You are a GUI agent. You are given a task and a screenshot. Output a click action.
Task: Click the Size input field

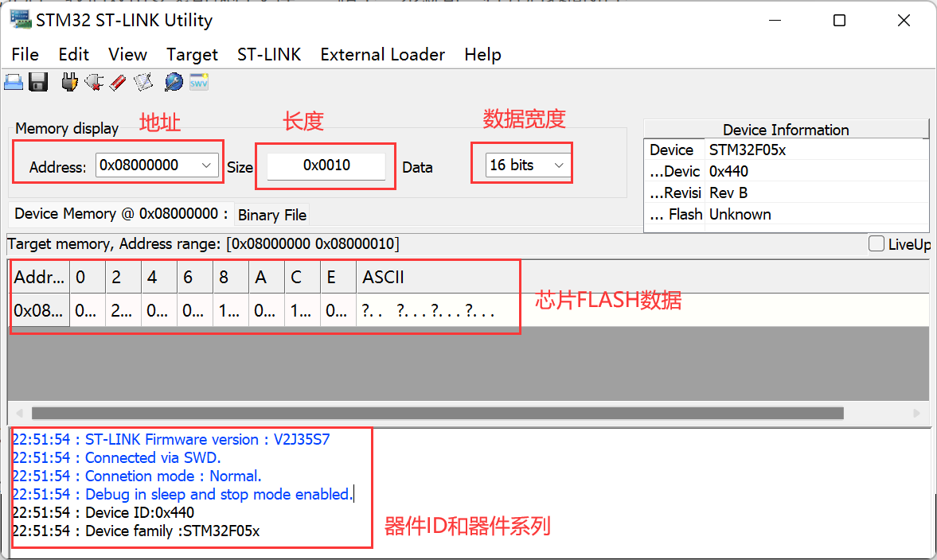click(326, 165)
